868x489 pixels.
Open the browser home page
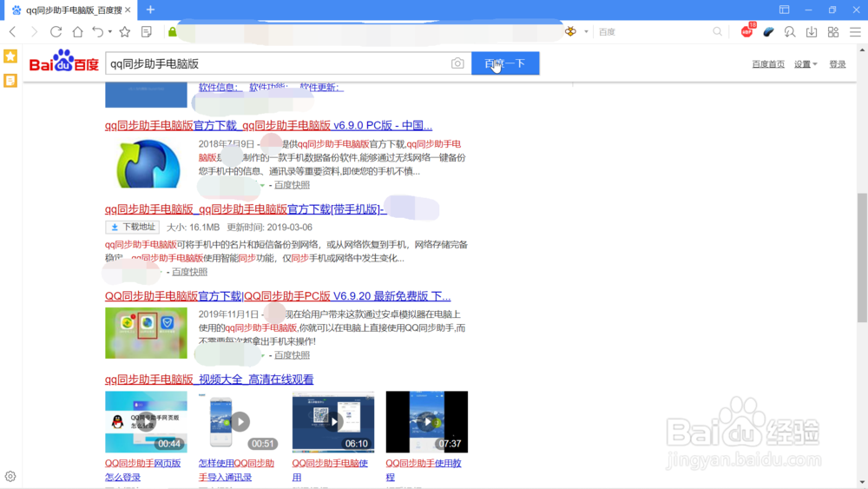coord(77,31)
